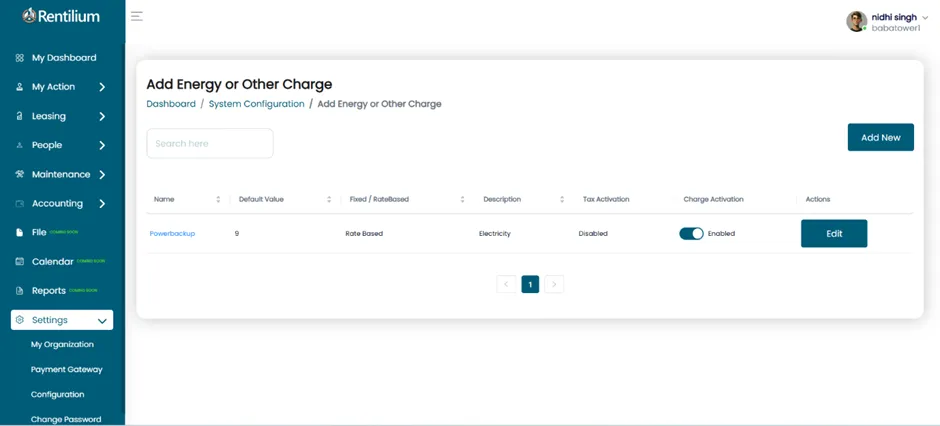Go to Dashboard breadcrumb link

(x=171, y=104)
